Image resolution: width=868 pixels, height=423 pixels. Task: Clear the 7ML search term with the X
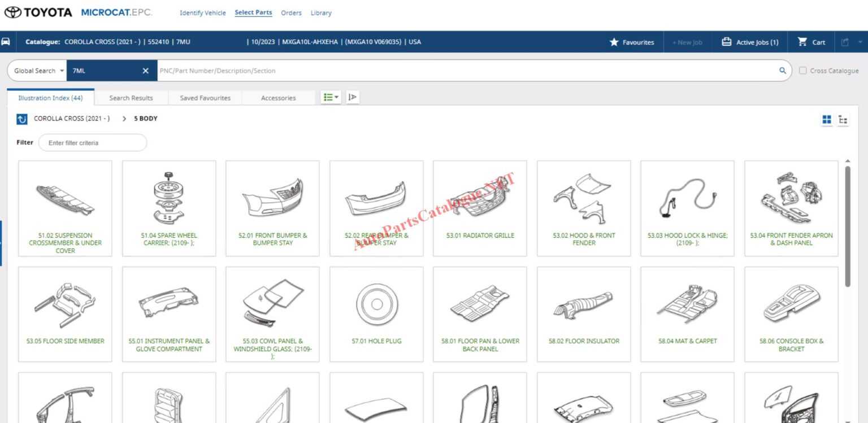(x=145, y=71)
